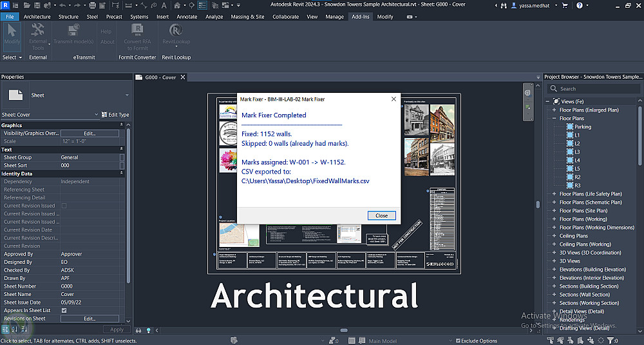Screen dimensions: 644x345
Task: Open file from quick access toolbar
Action: pyautogui.click(x=27, y=5)
